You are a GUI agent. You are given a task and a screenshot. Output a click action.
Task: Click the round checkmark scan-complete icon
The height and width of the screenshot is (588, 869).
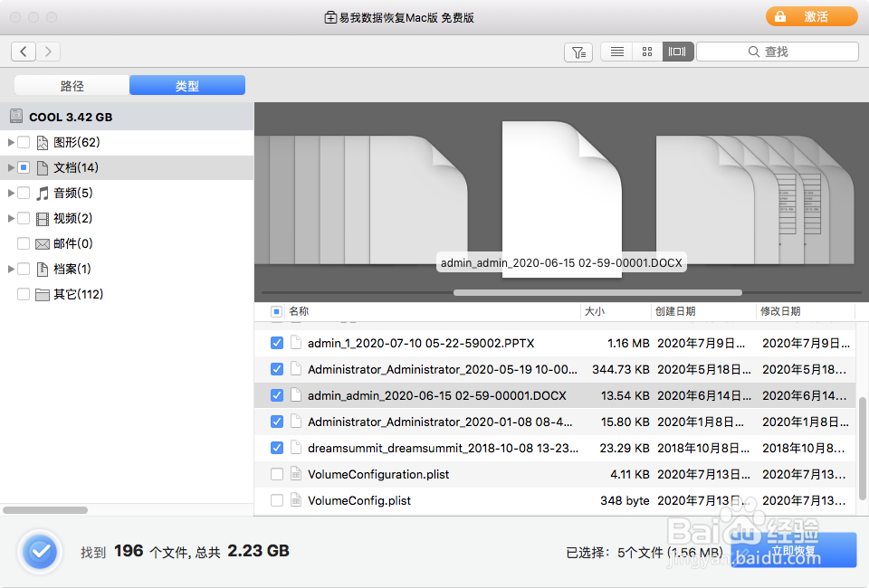[x=40, y=552]
